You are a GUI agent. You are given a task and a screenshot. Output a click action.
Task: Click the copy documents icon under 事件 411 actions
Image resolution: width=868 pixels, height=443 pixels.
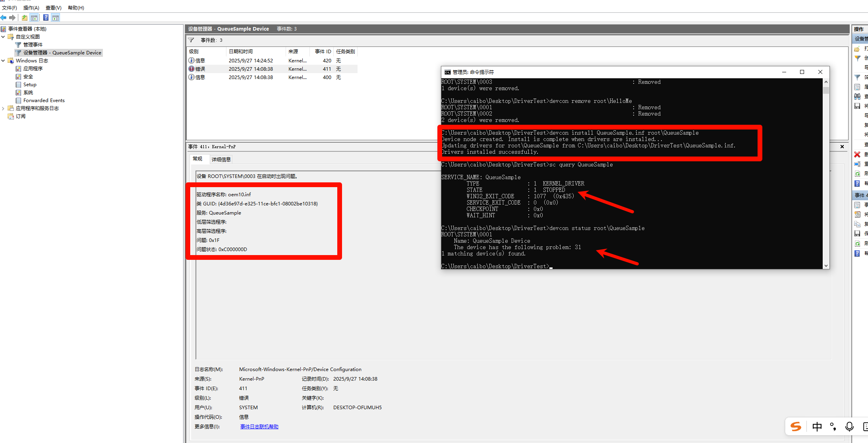857,224
